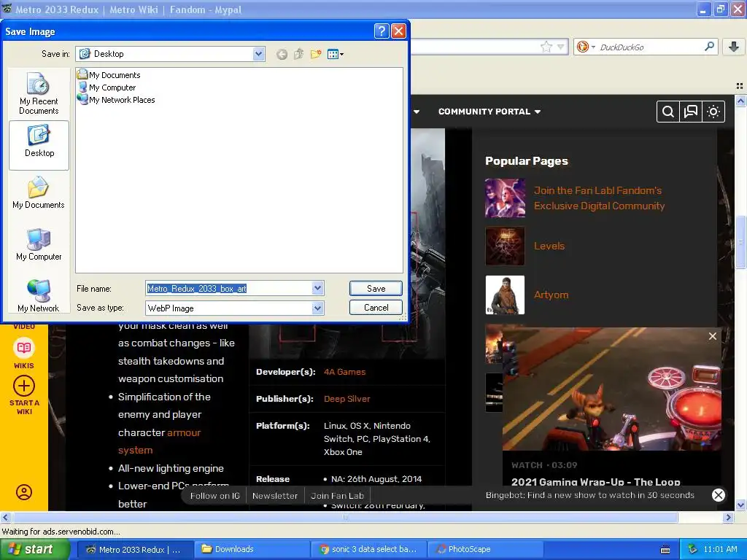The width and height of the screenshot is (747, 560).
Task: Switch to Metro 2033 Redux taskbar button
Action: coord(135,549)
